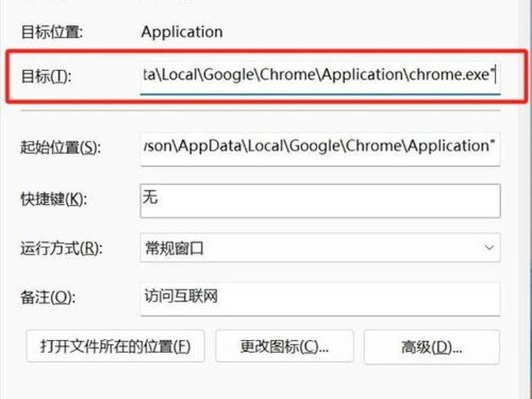Click the 运行方式(R): label

[x=61, y=248]
